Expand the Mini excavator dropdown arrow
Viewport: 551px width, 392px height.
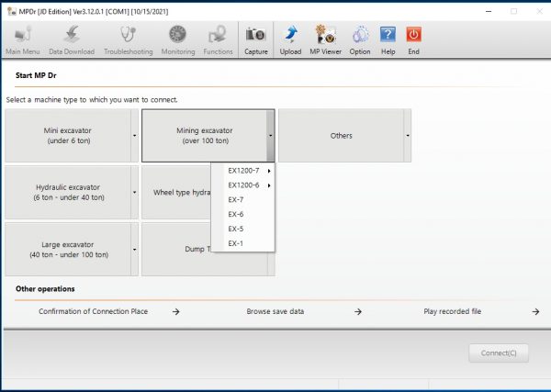click(135, 136)
